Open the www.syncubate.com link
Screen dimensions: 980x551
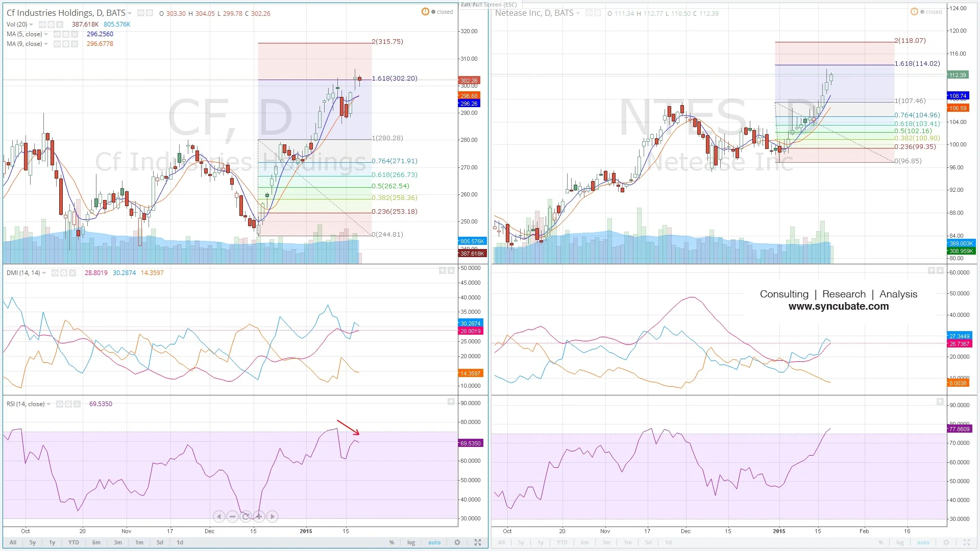[839, 306]
